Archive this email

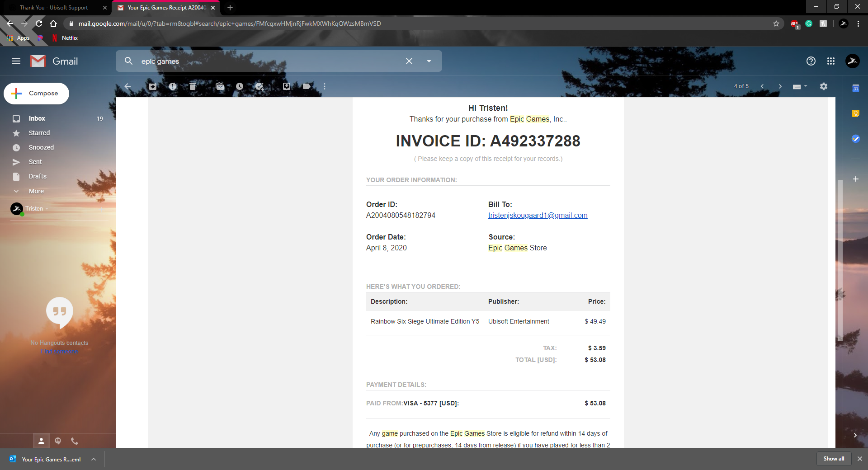153,86
